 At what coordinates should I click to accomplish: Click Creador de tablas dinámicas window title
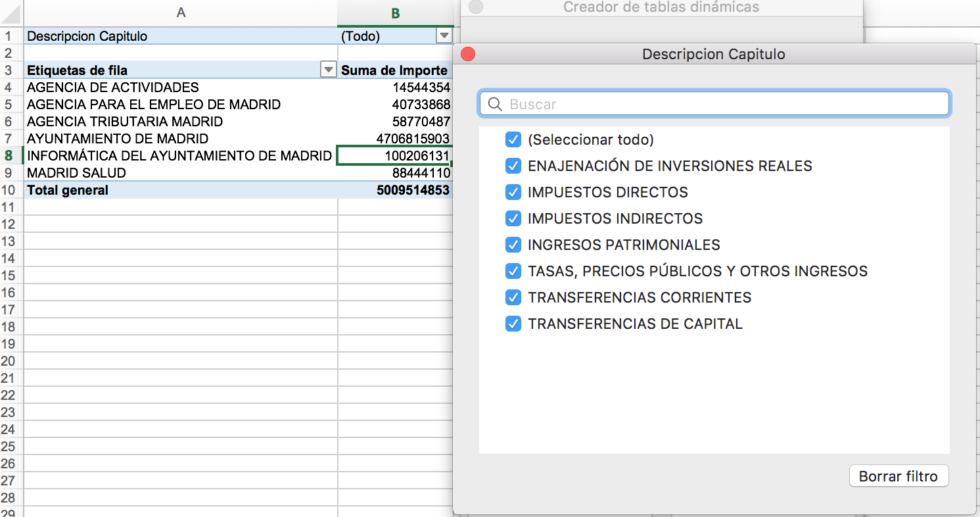click(661, 7)
